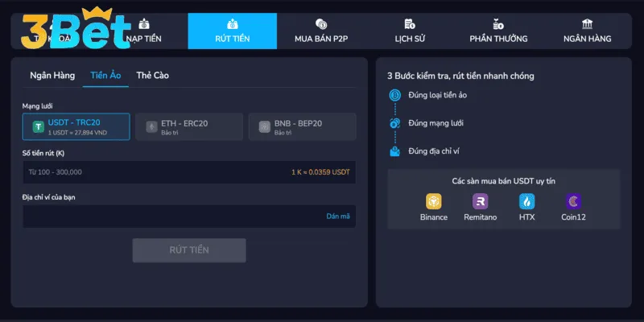Switch to Phần Thưởng rewards tab
Screen dimensions: 644x322
point(498,31)
